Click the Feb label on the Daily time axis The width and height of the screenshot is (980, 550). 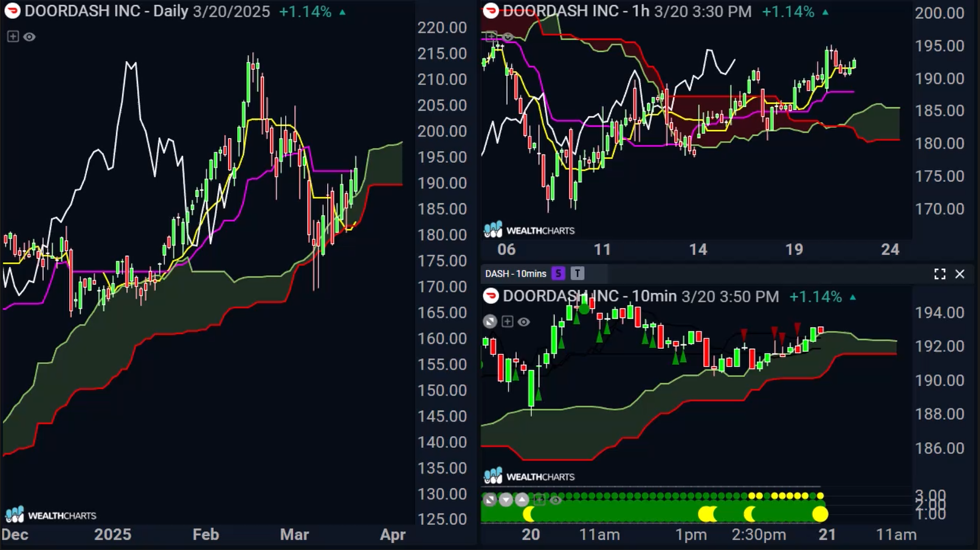coord(205,535)
